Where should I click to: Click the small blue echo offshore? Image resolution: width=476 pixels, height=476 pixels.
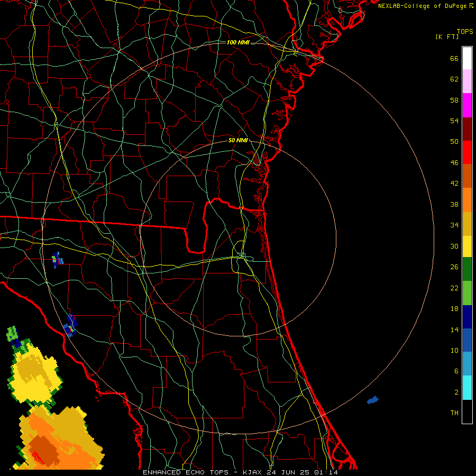coord(373,400)
